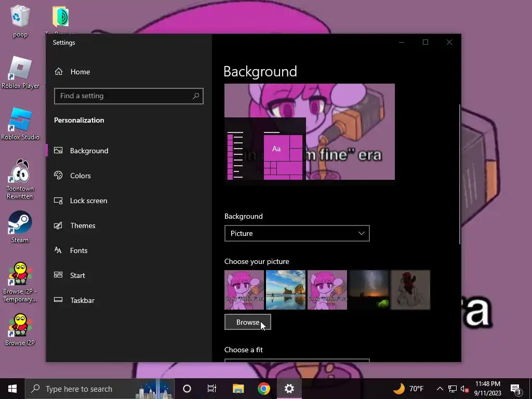Open the Toontown Rewritten desktop shortcut

(x=20, y=179)
